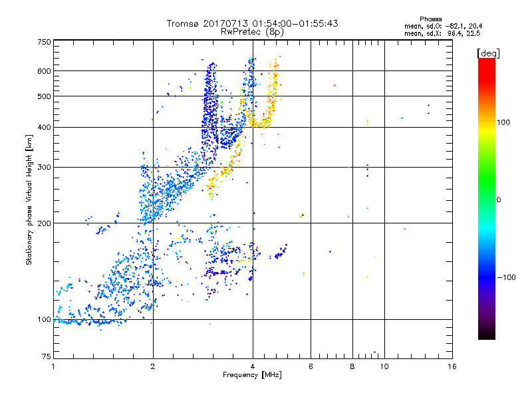Click the colorbar tick label "0"
Screen dimensions: 532x399
click(498, 200)
